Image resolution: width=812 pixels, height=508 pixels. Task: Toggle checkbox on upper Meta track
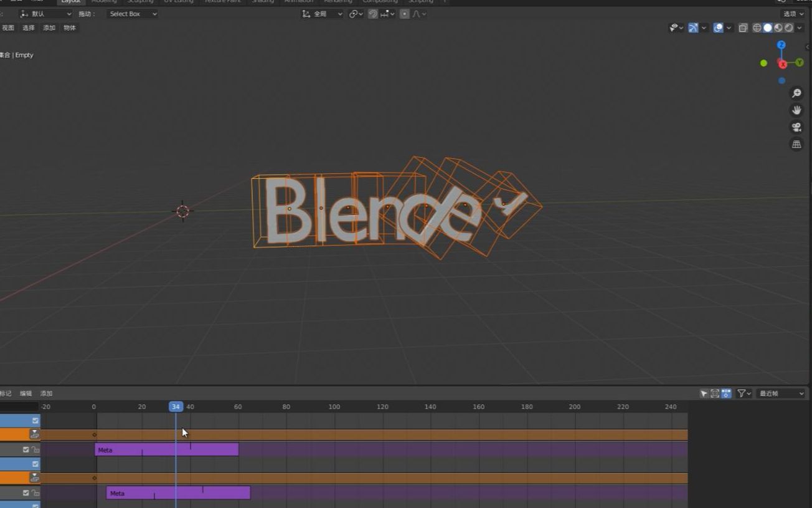(x=26, y=449)
